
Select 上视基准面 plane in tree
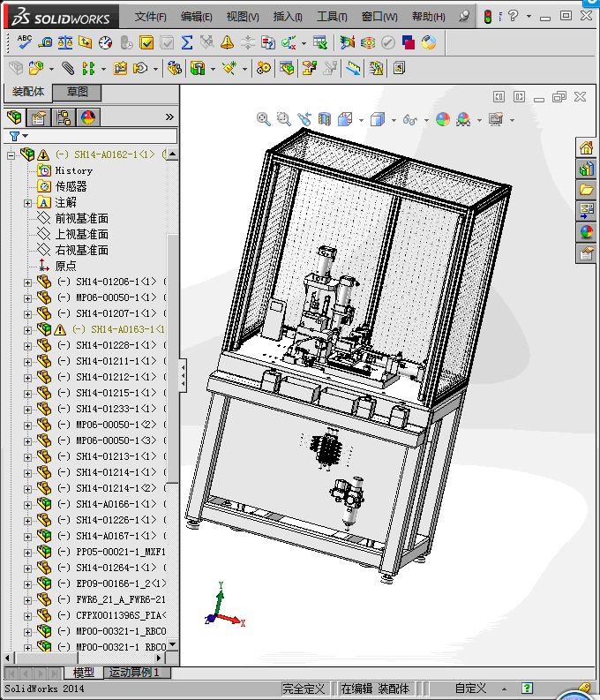tap(81, 235)
